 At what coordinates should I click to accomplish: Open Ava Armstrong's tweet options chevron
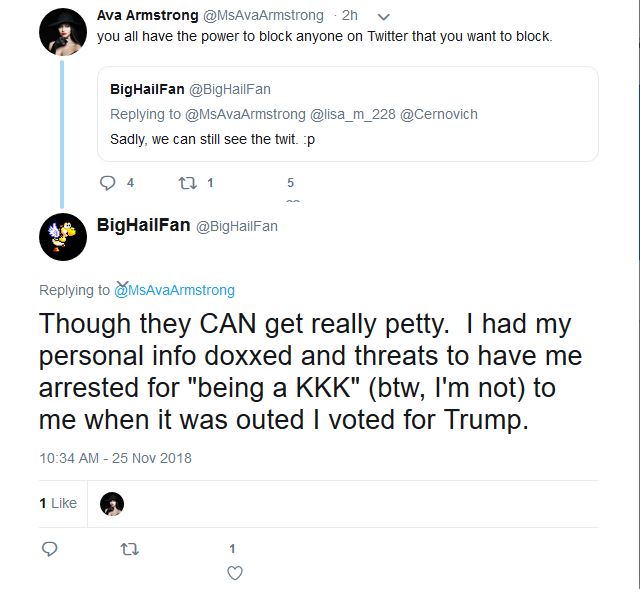click(x=384, y=17)
